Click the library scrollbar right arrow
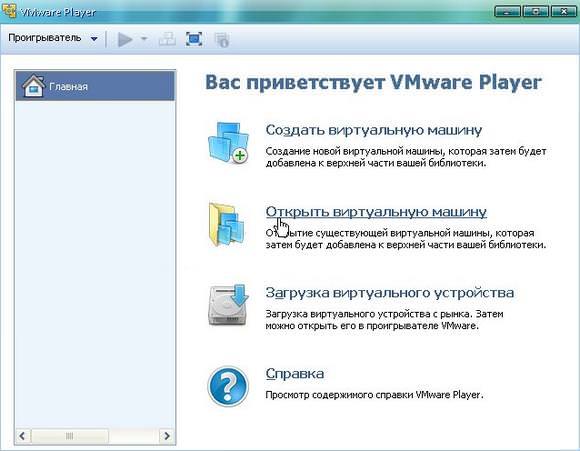Screen dimensions: 580x451 click(x=167, y=436)
